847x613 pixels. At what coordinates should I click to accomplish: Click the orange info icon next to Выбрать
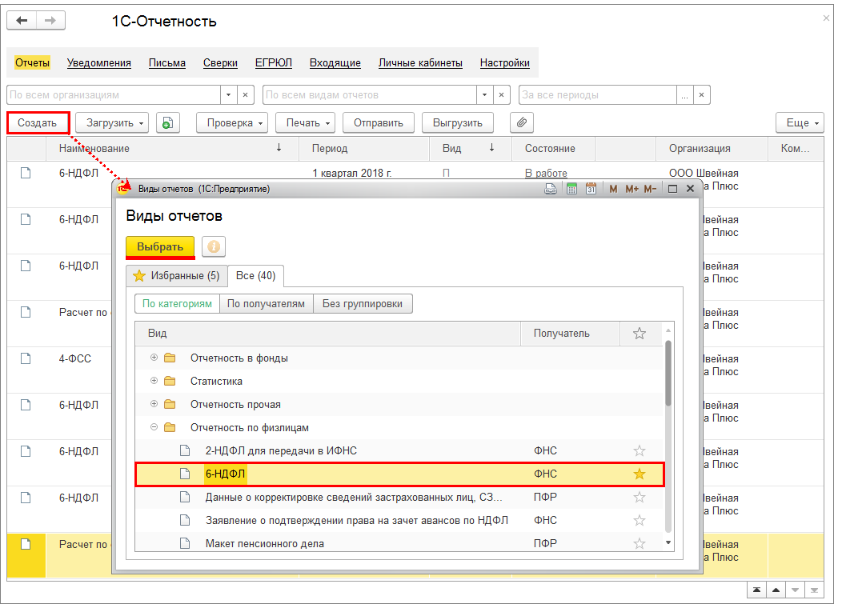click(213, 247)
